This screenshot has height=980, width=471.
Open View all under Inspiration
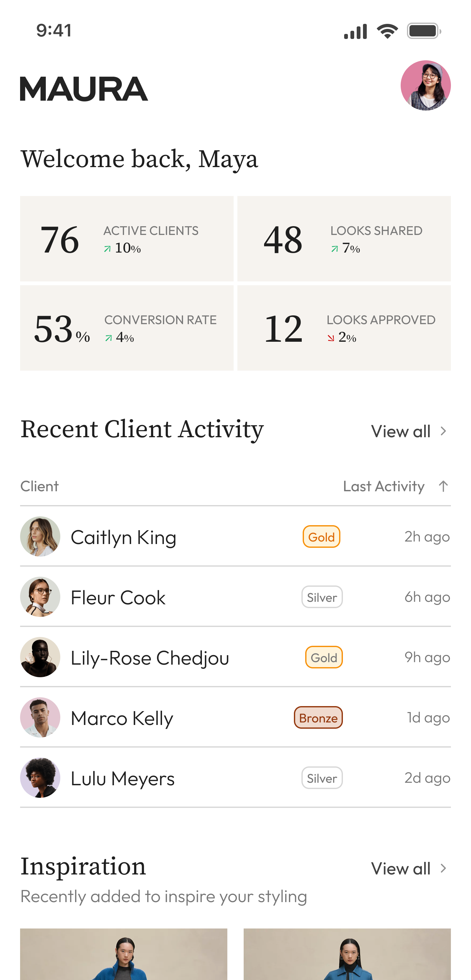click(x=401, y=868)
